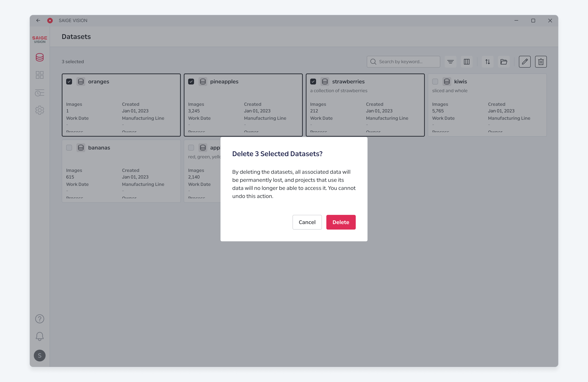Open the sort order arrows icon
Screen dimensions: 588x382
487,62
